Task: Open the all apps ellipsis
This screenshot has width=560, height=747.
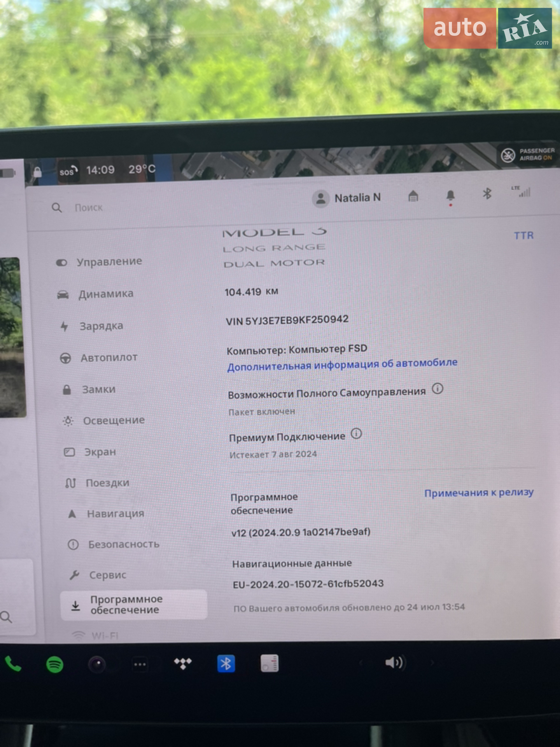Action: (140, 664)
